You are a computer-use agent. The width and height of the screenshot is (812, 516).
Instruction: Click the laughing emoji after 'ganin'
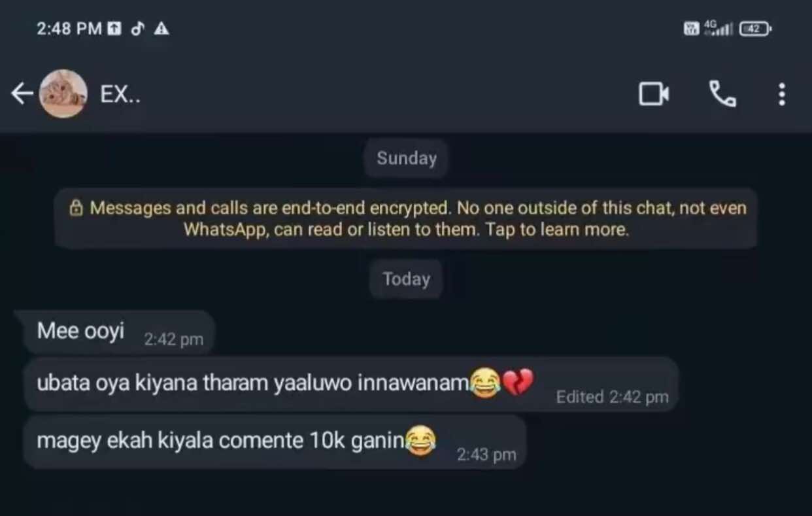coord(420,441)
